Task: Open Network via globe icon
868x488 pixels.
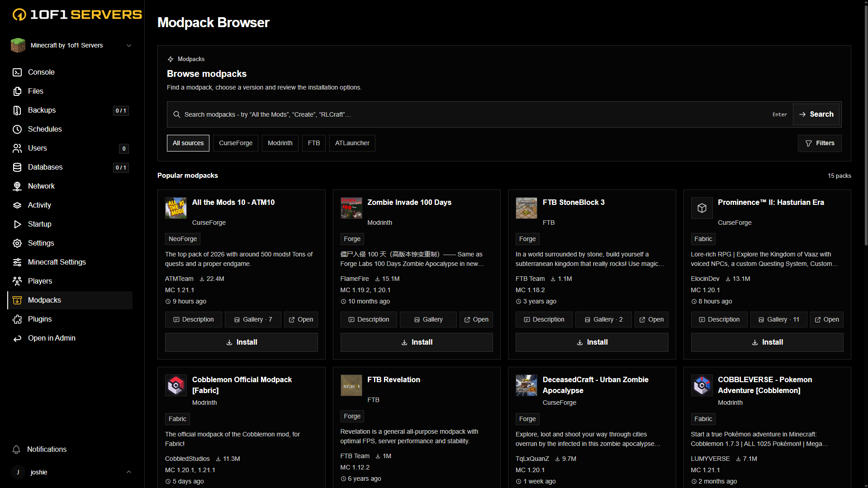Action: tap(17, 186)
